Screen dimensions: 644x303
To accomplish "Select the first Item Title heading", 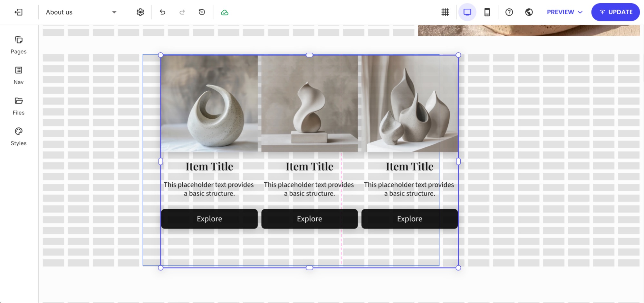I will pos(209,167).
